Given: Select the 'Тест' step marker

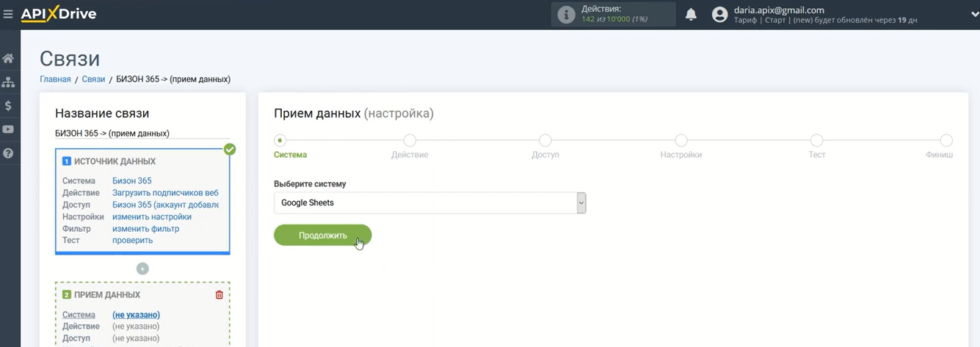Looking at the screenshot, I should coord(816,140).
